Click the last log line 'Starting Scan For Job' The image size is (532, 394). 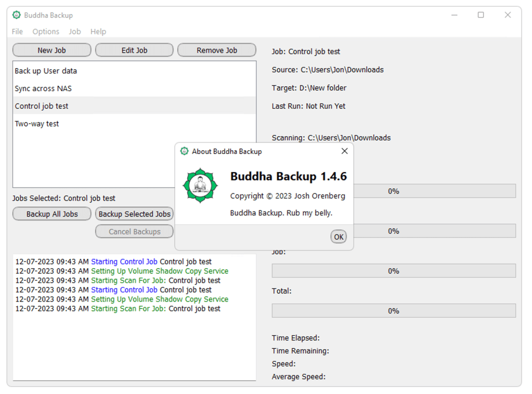(118, 309)
